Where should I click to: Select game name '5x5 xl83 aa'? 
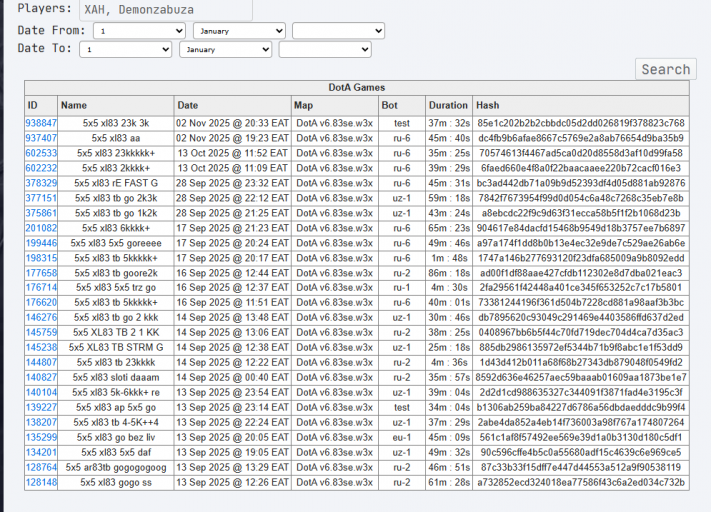tap(116, 138)
